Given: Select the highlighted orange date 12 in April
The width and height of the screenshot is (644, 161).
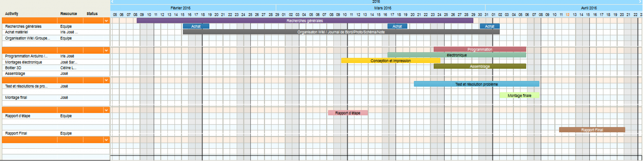Looking at the screenshot, I should (x=567, y=15).
